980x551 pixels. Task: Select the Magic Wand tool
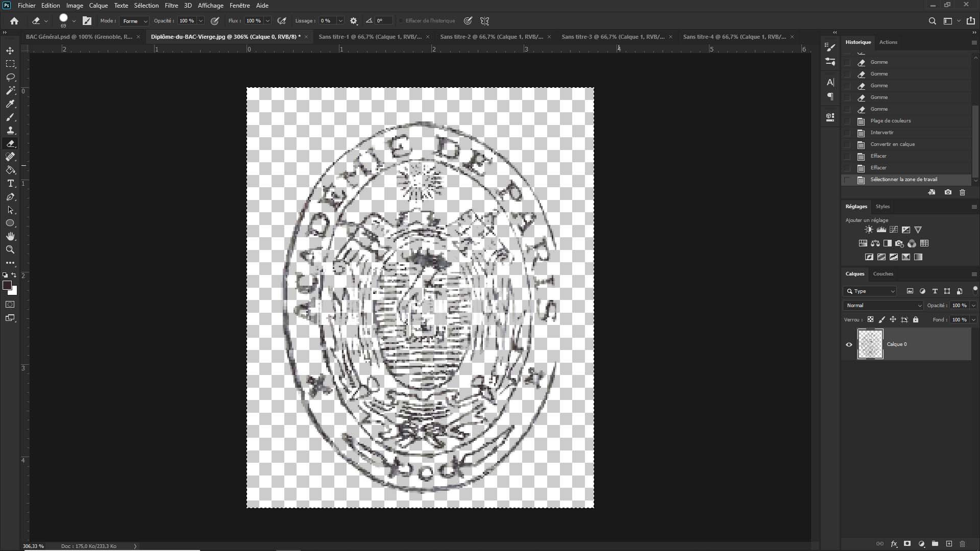pos(10,90)
